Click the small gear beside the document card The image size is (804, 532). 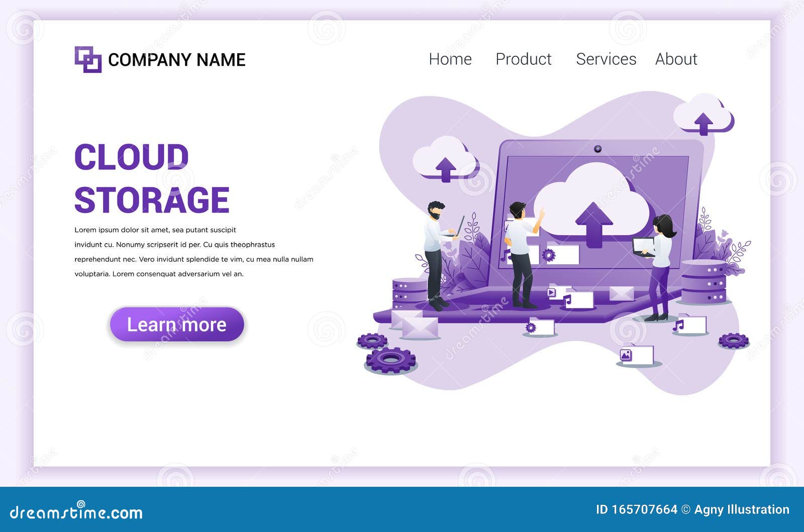pos(531,327)
